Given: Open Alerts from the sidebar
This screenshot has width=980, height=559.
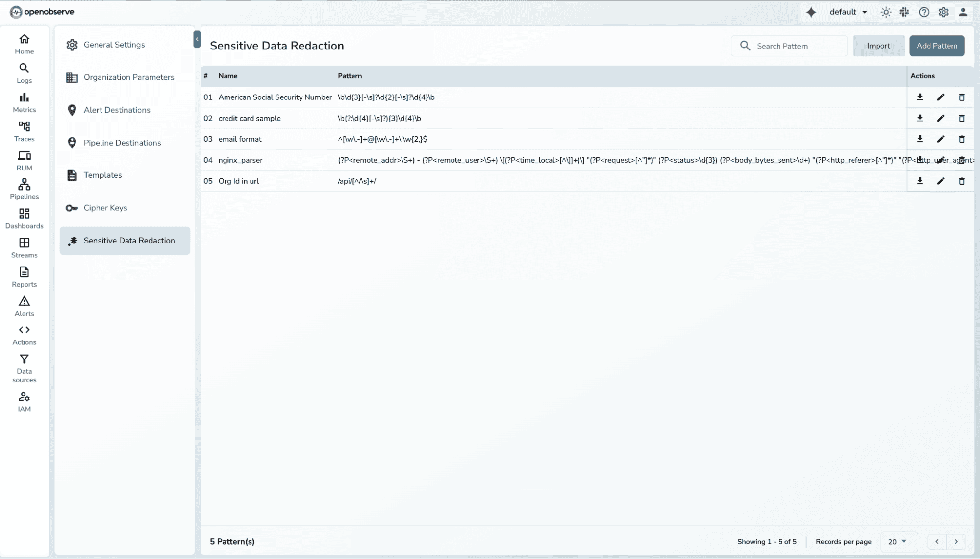Looking at the screenshot, I should pyautogui.click(x=24, y=306).
